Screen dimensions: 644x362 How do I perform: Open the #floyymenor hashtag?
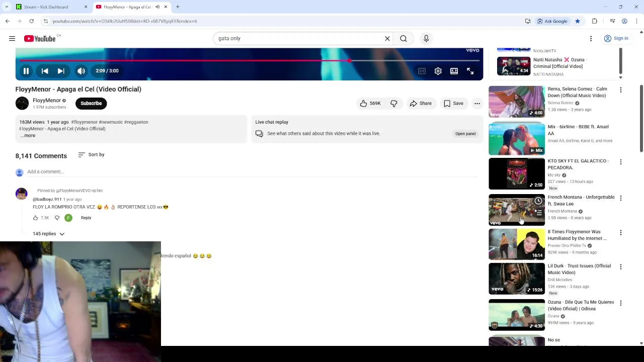pos(84,122)
